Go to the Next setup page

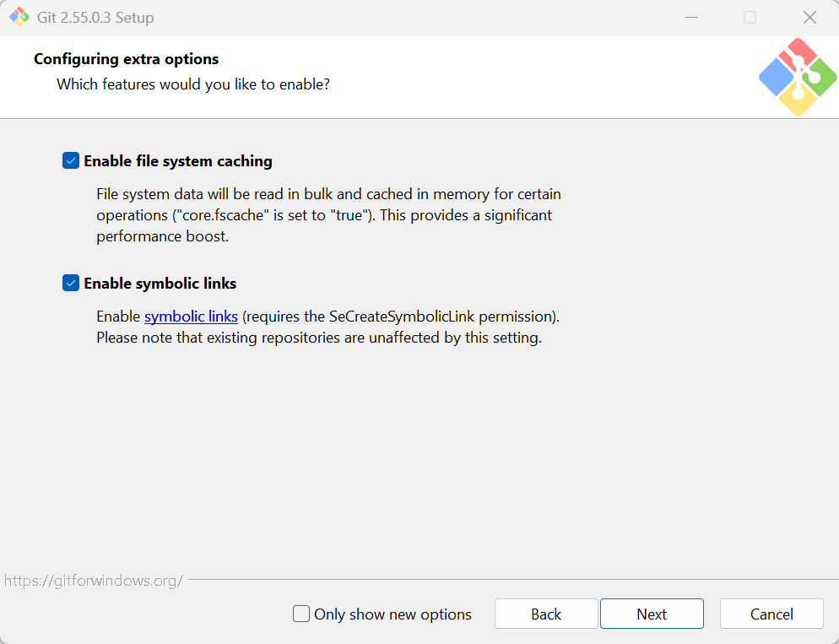tap(652, 614)
